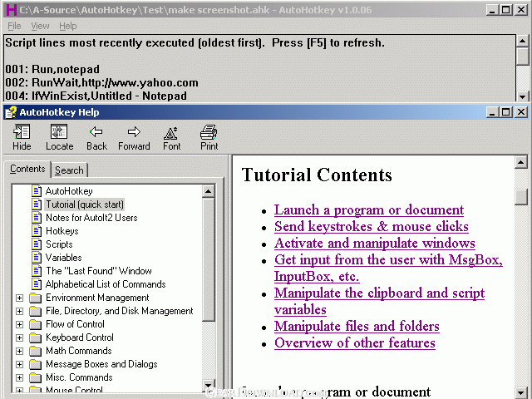Image resolution: width=532 pixels, height=399 pixels.
Task: Click scroll-up arrow of script lines pane
Action: [x=522, y=41]
